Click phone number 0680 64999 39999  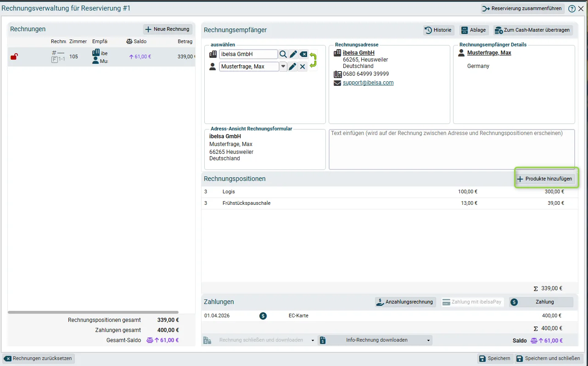click(366, 74)
